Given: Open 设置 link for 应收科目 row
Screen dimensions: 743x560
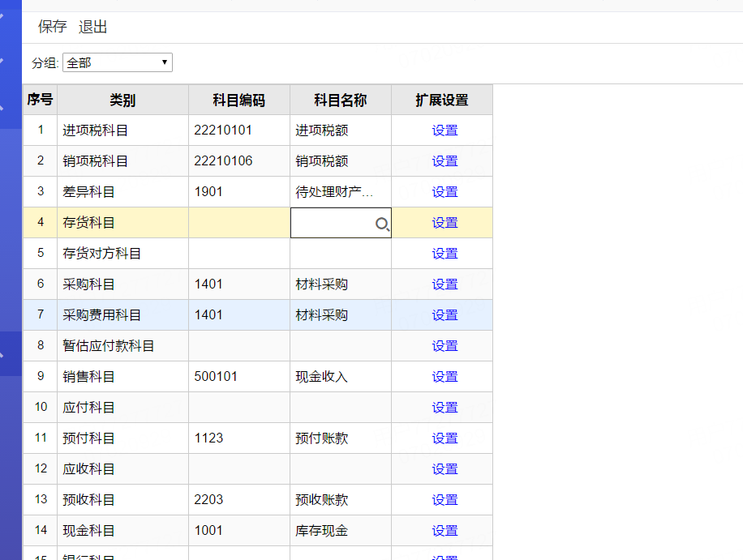Looking at the screenshot, I should pyautogui.click(x=445, y=468).
